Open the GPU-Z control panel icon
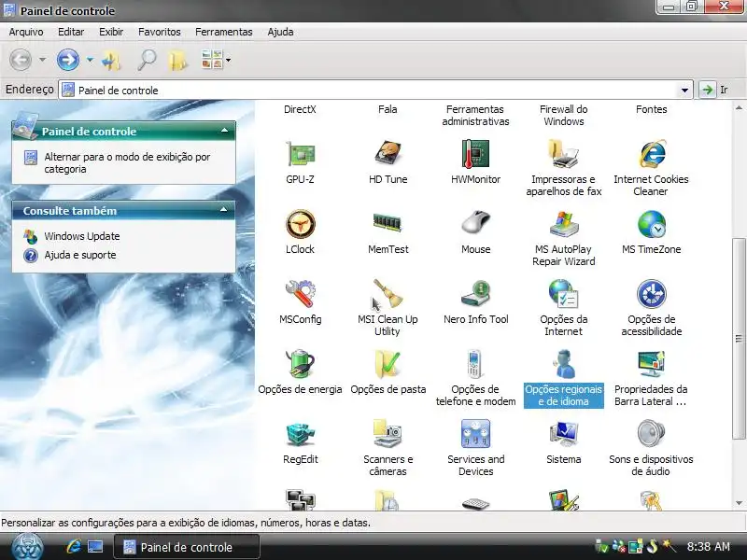747x560 pixels. [x=300, y=154]
